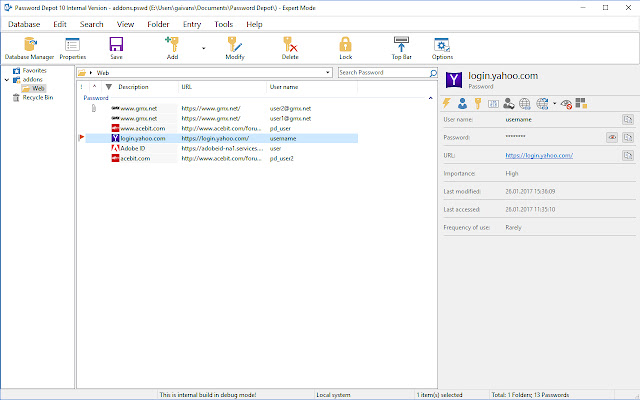Click the purple Save floppy icon
This screenshot has height=400, width=640.
tap(116, 44)
